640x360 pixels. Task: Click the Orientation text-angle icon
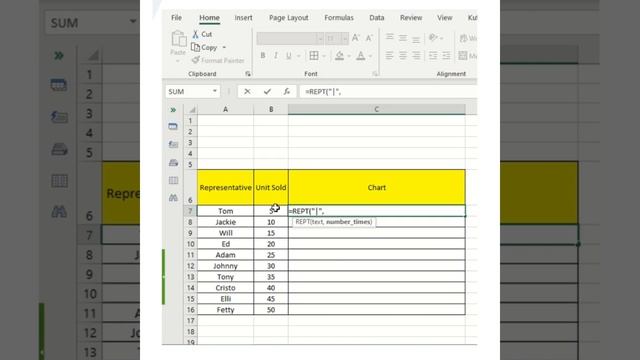coord(433,38)
